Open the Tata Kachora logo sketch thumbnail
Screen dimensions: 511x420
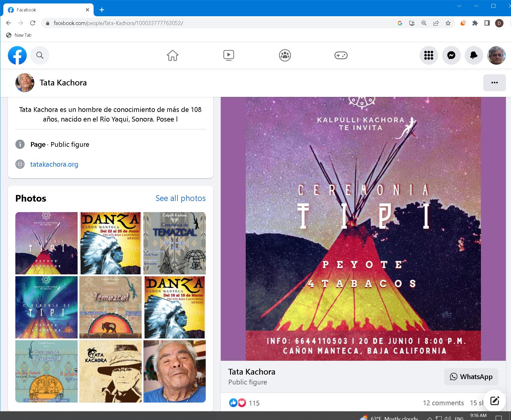pyautogui.click(x=110, y=371)
